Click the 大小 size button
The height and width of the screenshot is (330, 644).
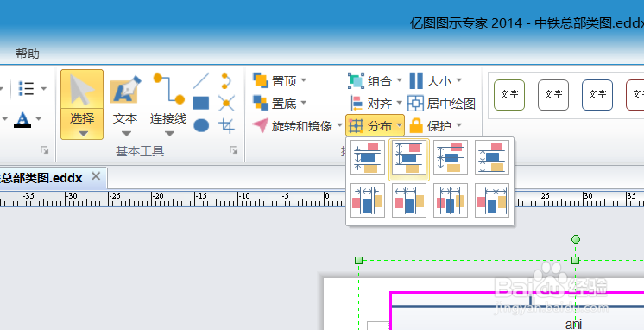[431, 81]
